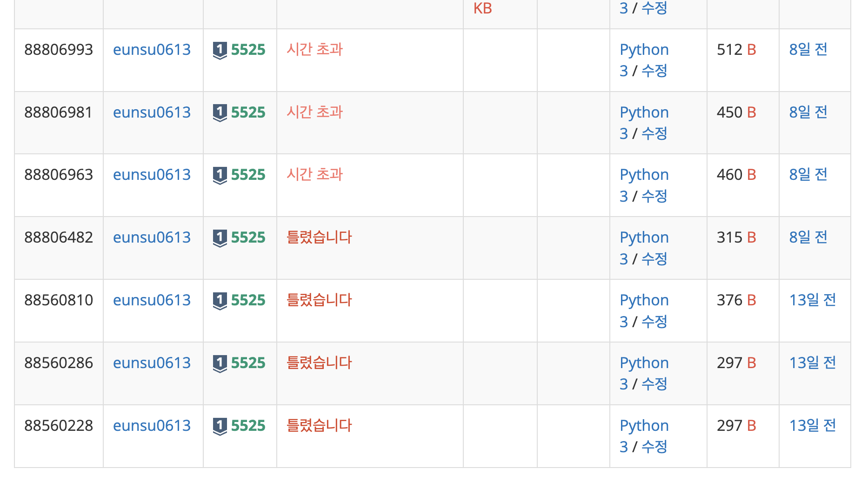868x488 pixels.
Task: Click the 수정 link in the bottom submission row
Action: [654, 447]
